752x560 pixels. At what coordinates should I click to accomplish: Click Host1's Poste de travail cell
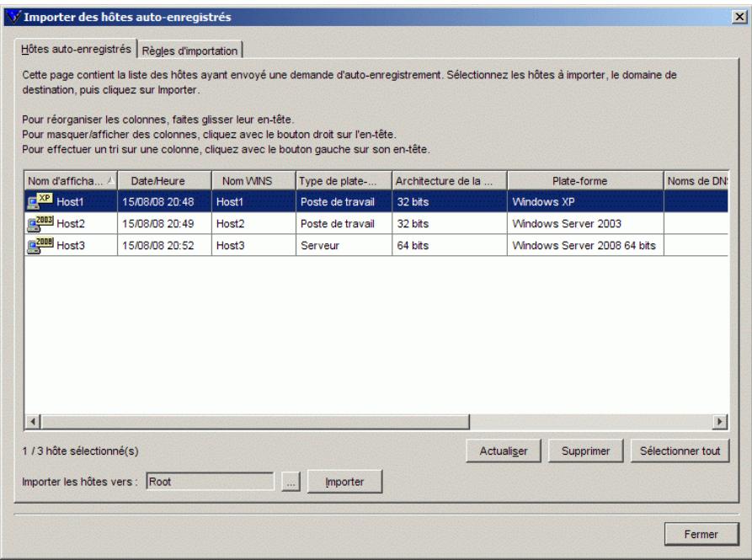click(x=344, y=201)
